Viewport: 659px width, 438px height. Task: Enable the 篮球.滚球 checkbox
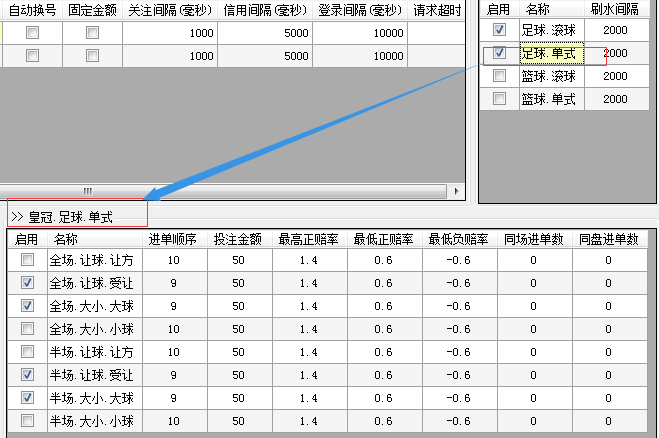[x=500, y=76]
